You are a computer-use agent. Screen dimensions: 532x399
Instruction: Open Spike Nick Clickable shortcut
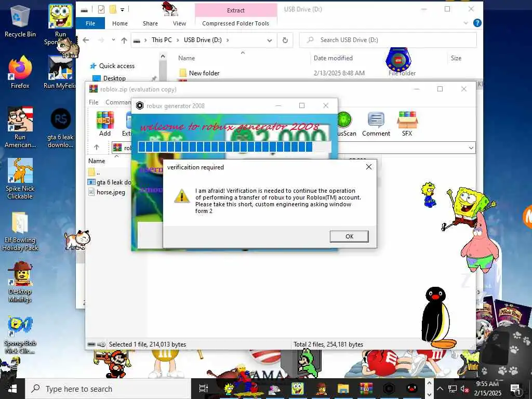point(20,179)
